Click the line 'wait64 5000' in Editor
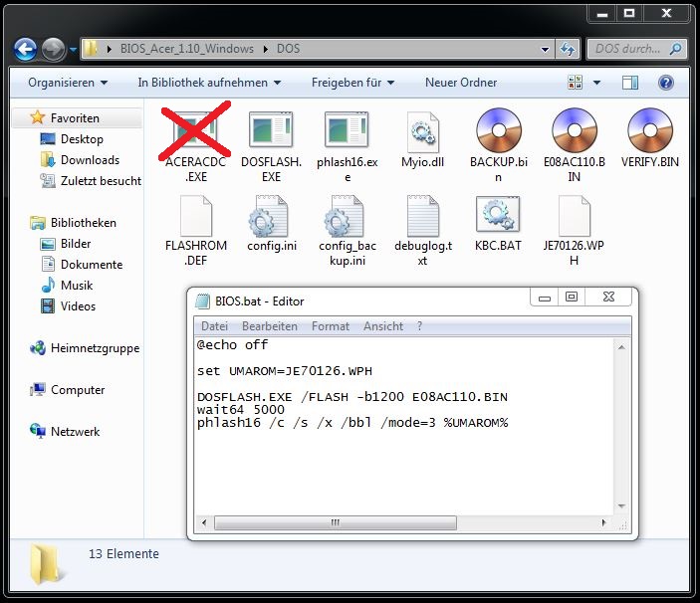 (x=241, y=409)
